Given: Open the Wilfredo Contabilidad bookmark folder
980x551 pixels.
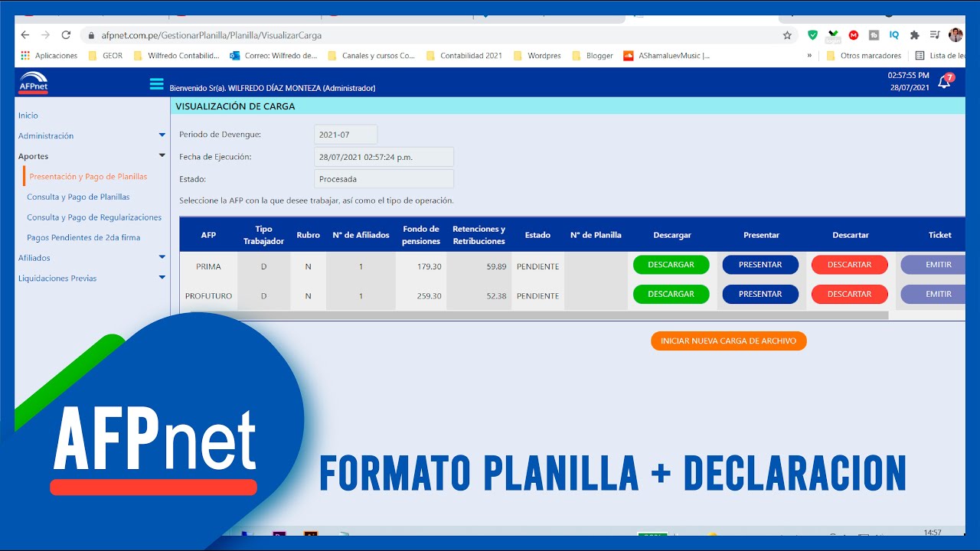Looking at the screenshot, I should click(176, 56).
